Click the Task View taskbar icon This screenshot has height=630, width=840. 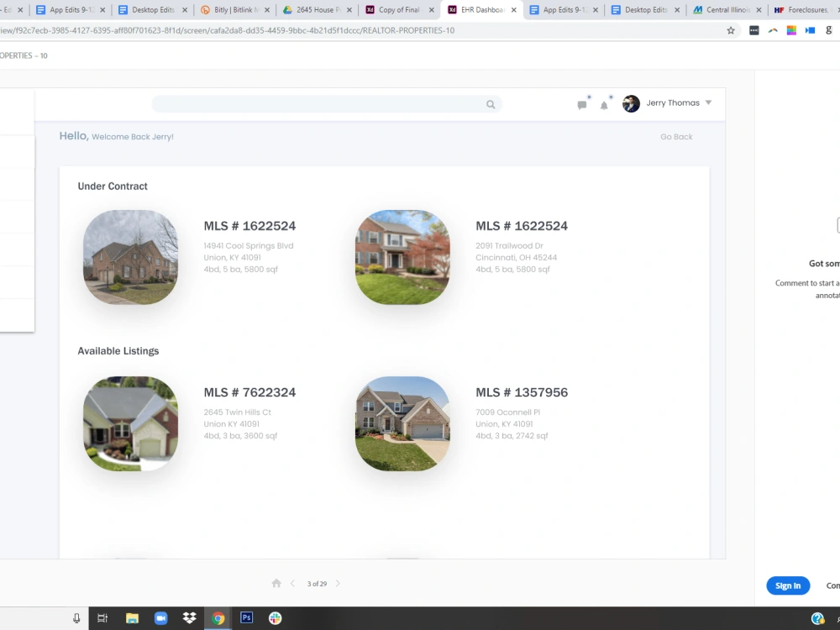point(102,618)
